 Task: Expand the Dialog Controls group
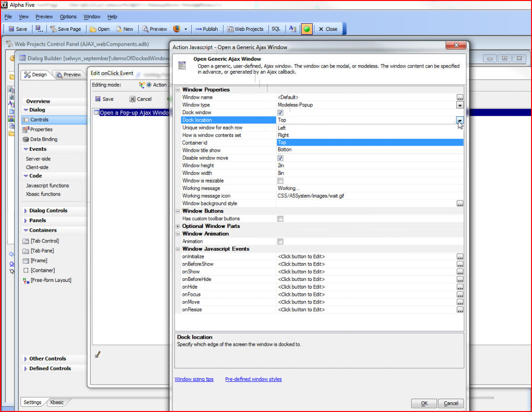tap(26, 211)
